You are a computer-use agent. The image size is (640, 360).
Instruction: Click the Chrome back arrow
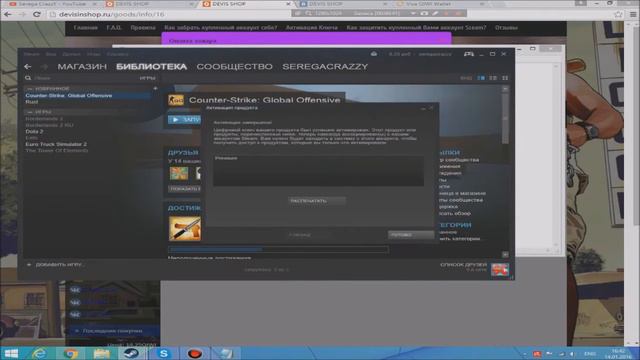(x=7, y=14)
